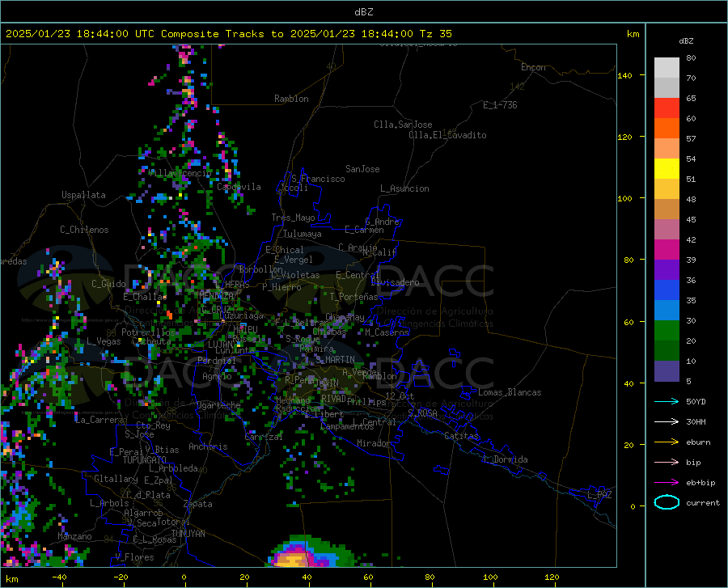Click the light blue 35 dBZ swatch
This screenshot has width=728, height=588.
point(667,311)
